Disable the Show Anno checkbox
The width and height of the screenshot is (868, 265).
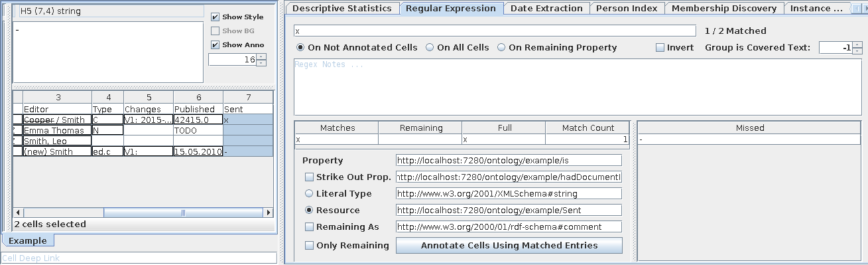[x=215, y=45]
